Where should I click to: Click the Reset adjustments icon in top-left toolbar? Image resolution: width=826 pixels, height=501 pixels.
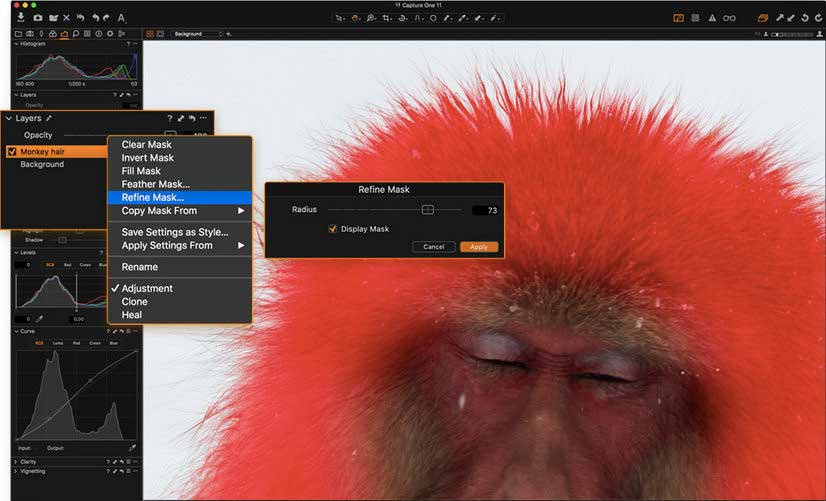(80, 18)
